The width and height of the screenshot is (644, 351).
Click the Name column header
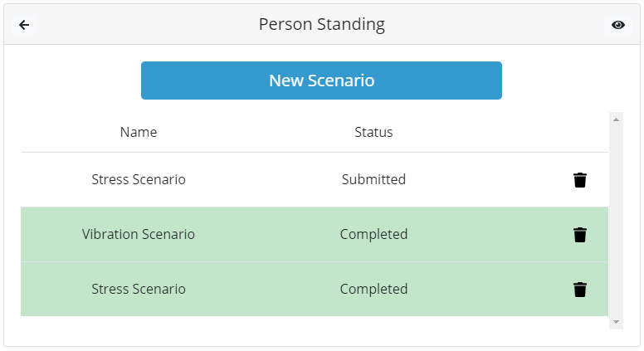tap(139, 132)
